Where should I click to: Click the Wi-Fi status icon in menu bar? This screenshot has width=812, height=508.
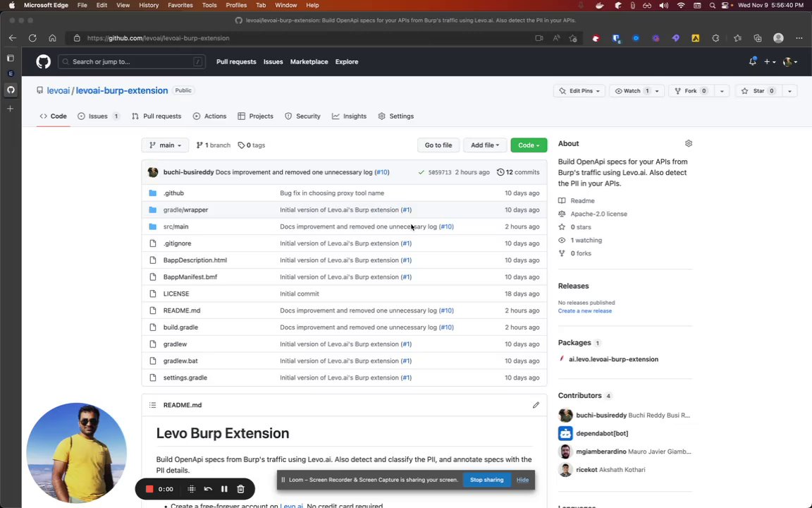tap(681, 5)
